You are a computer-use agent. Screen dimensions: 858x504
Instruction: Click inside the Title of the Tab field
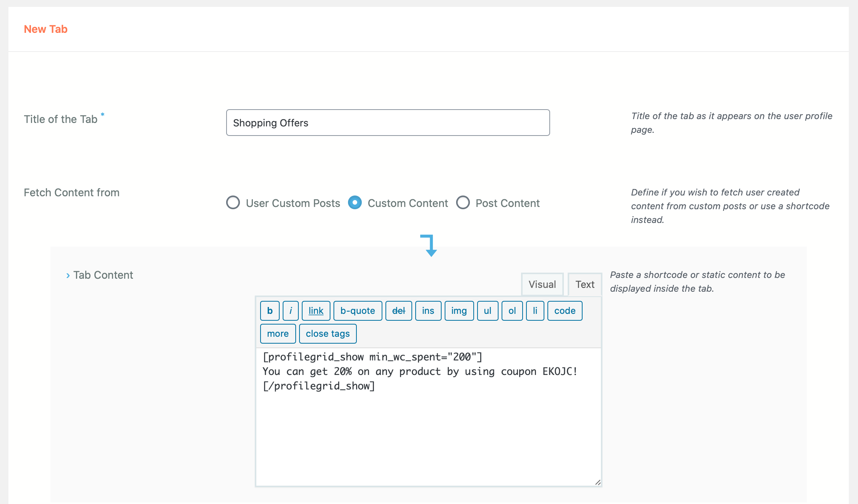point(387,123)
